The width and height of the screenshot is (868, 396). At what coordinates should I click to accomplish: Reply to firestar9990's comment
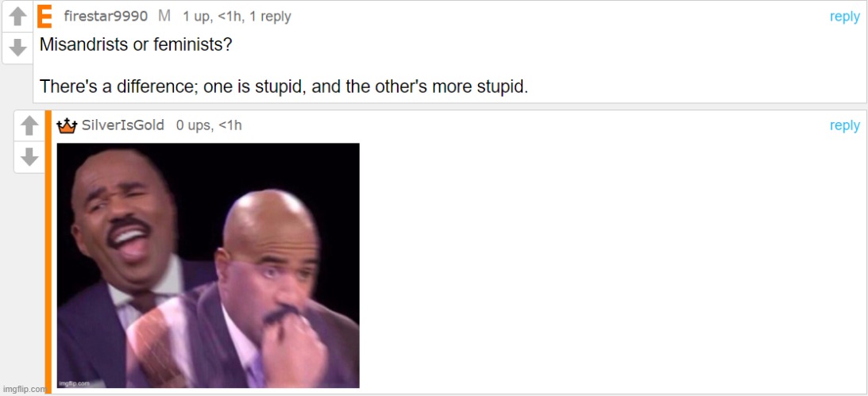point(844,17)
